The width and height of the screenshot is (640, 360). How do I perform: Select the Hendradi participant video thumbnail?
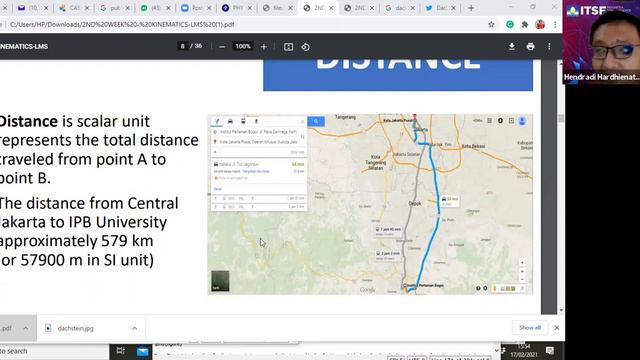(601, 42)
